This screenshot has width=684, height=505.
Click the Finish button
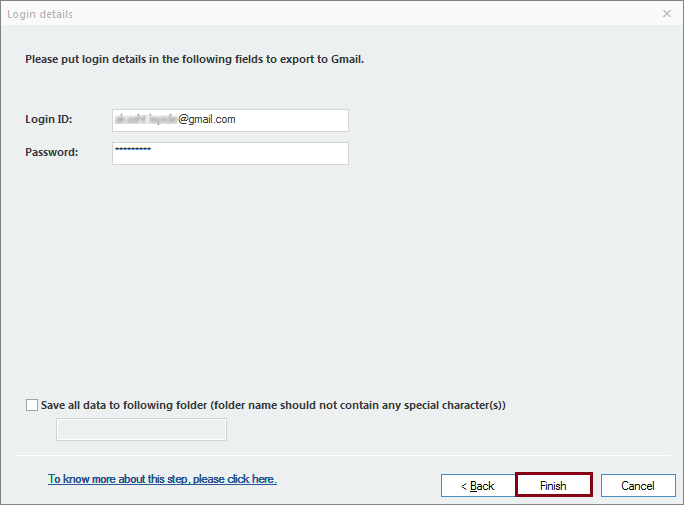click(x=553, y=485)
